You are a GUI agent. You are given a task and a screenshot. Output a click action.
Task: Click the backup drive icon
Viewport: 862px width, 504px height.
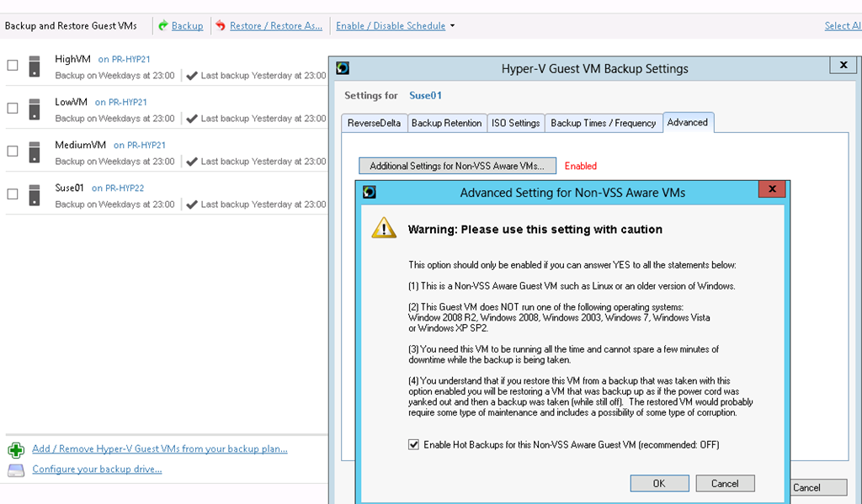[x=16, y=470]
